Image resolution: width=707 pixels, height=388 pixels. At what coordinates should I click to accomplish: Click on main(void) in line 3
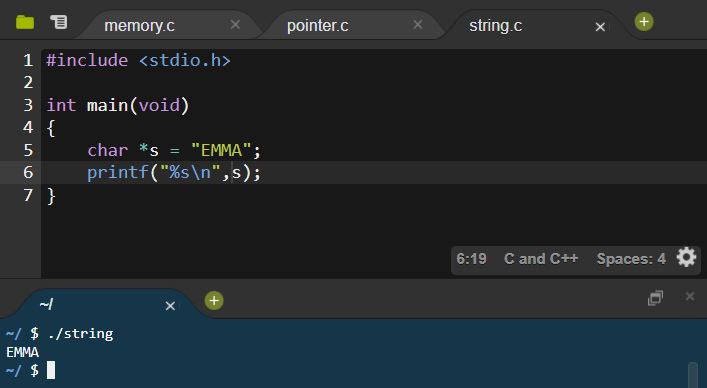point(138,105)
